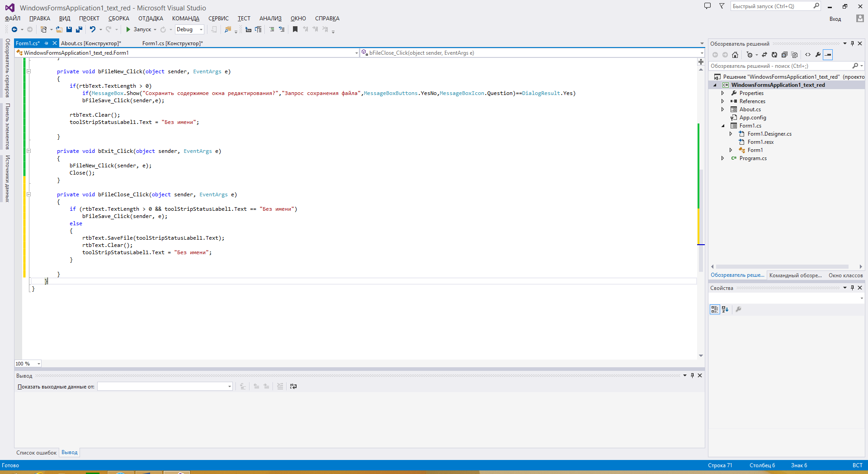Click the Find in Files icon
Image resolution: width=868 pixels, height=474 pixels.
coord(228,29)
